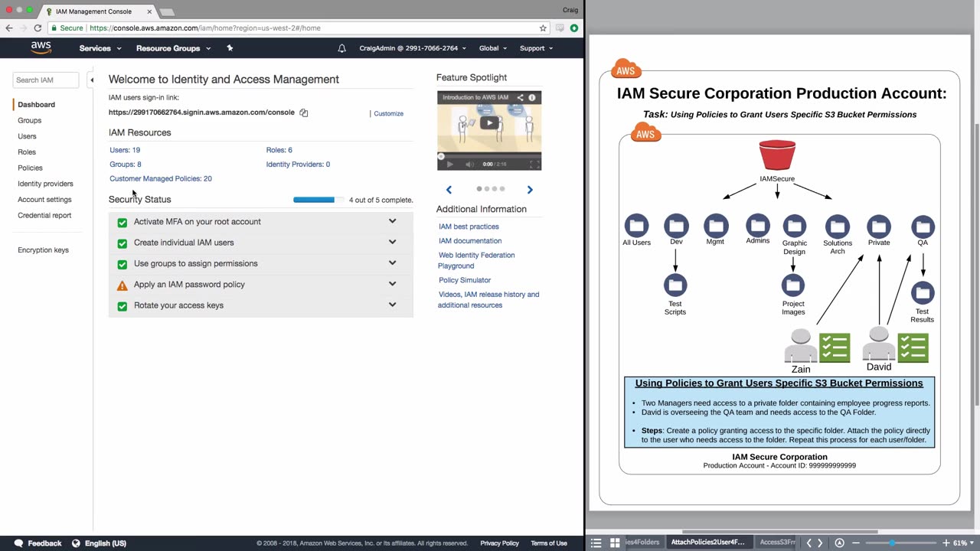
Task: Show info for the IAM video
Action: pyautogui.click(x=532, y=97)
